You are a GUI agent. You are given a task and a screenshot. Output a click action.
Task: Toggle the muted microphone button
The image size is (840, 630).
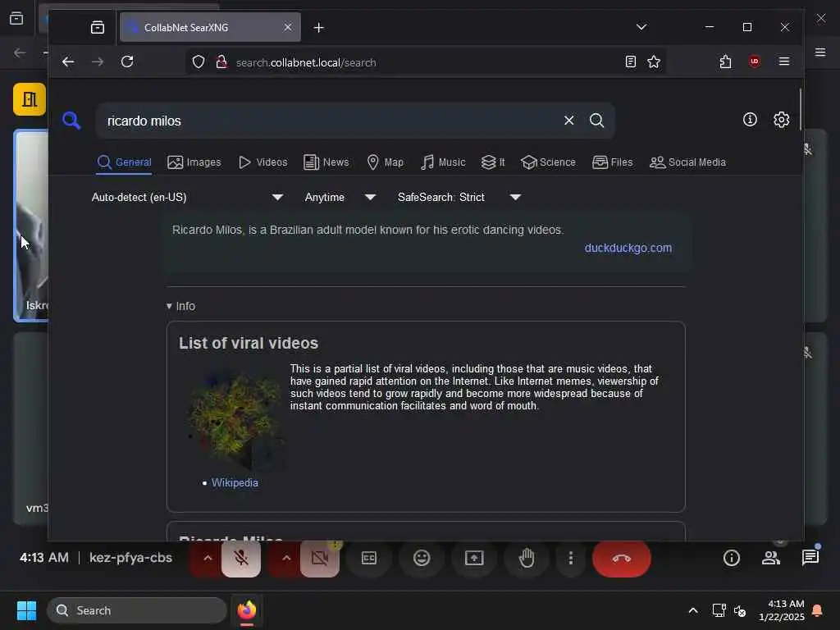(x=241, y=558)
